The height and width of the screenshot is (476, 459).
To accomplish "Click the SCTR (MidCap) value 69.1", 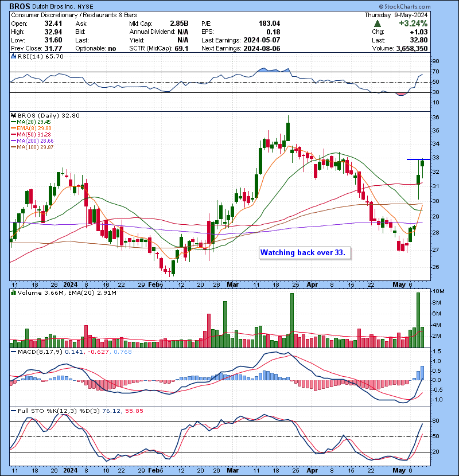I will click(x=181, y=48).
